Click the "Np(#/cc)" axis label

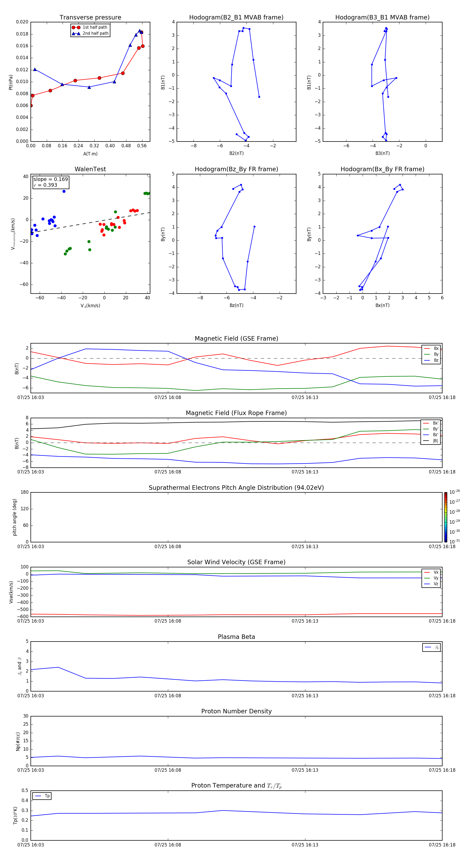[18, 741]
